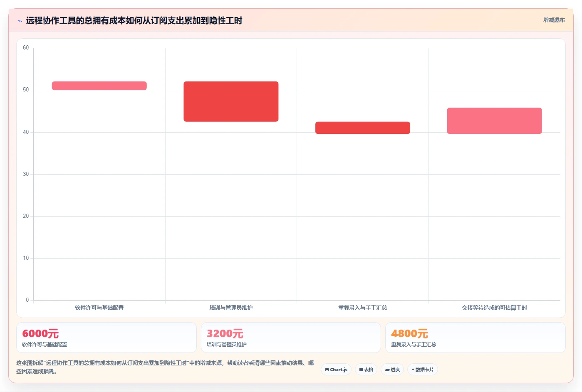Screen dimensions: 582x392
Task: Click the 重复录入与手工汇总 caption under 4800元
Action: [414, 345]
